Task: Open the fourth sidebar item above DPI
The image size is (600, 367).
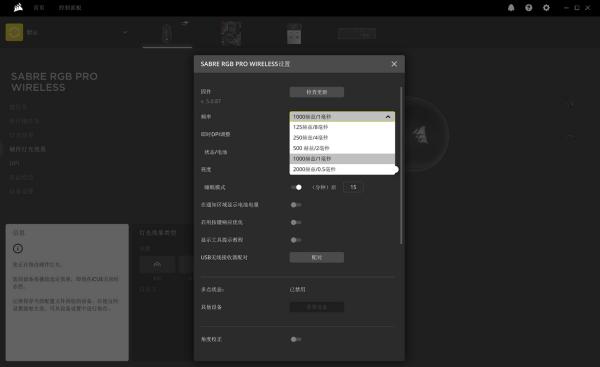Action: click(x=28, y=149)
